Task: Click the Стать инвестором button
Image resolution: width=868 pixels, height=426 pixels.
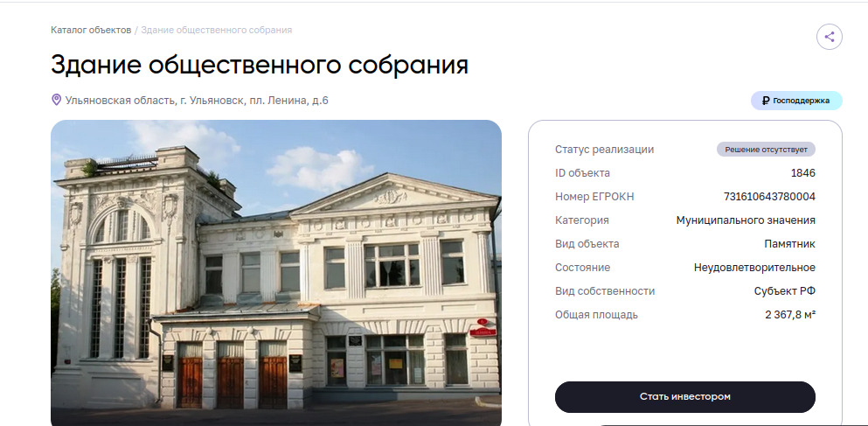Action: click(684, 396)
